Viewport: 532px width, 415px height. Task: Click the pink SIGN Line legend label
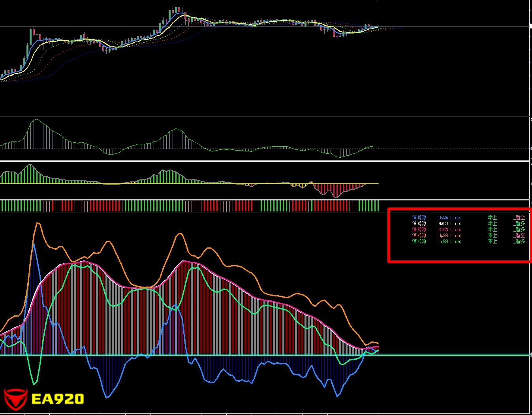(450, 230)
